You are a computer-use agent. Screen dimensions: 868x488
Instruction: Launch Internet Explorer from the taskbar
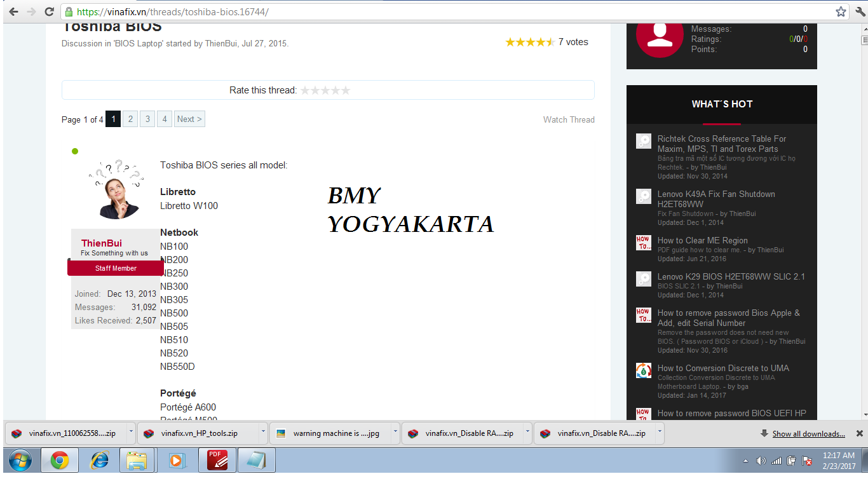99,460
